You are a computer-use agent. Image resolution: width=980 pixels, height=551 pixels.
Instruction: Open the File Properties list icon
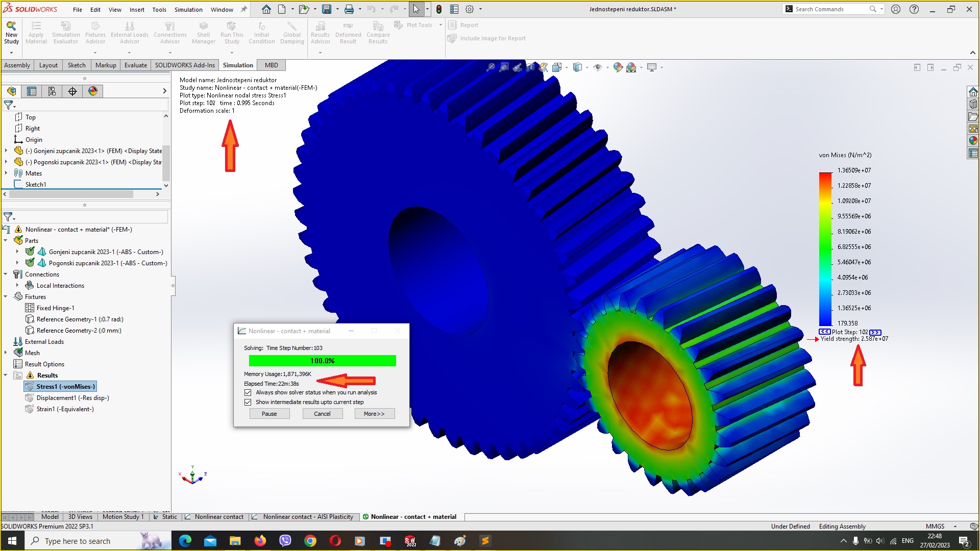pos(454,9)
